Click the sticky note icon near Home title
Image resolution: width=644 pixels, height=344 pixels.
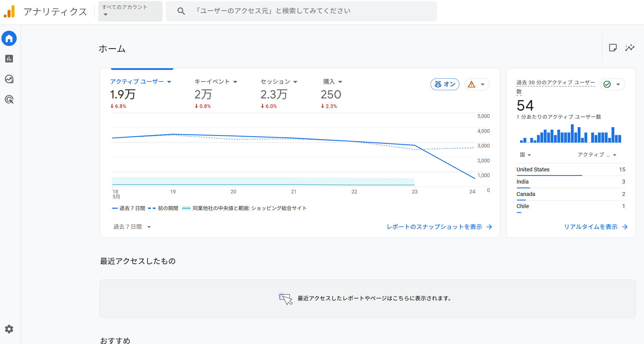point(613,48)
